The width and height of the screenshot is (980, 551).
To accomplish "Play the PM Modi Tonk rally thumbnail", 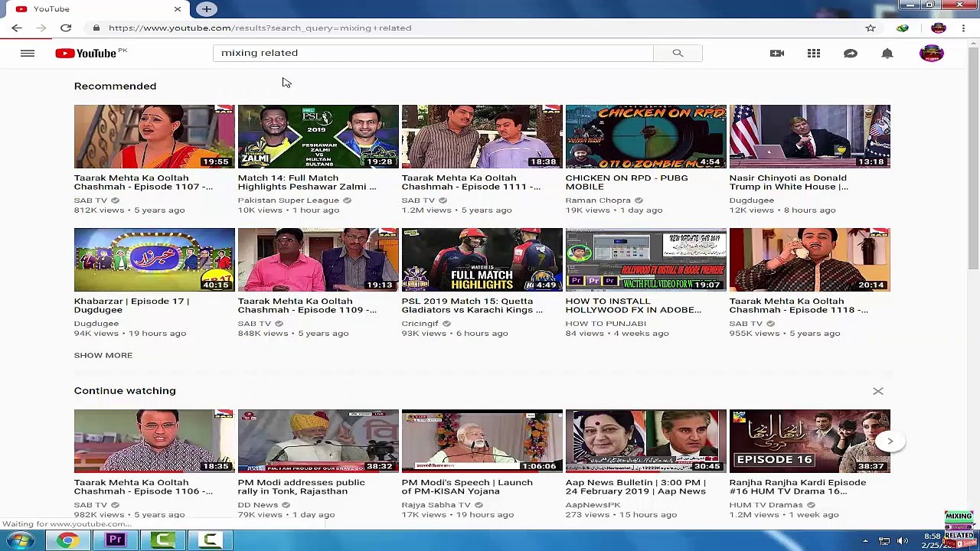I will click(x=318, y=441).
